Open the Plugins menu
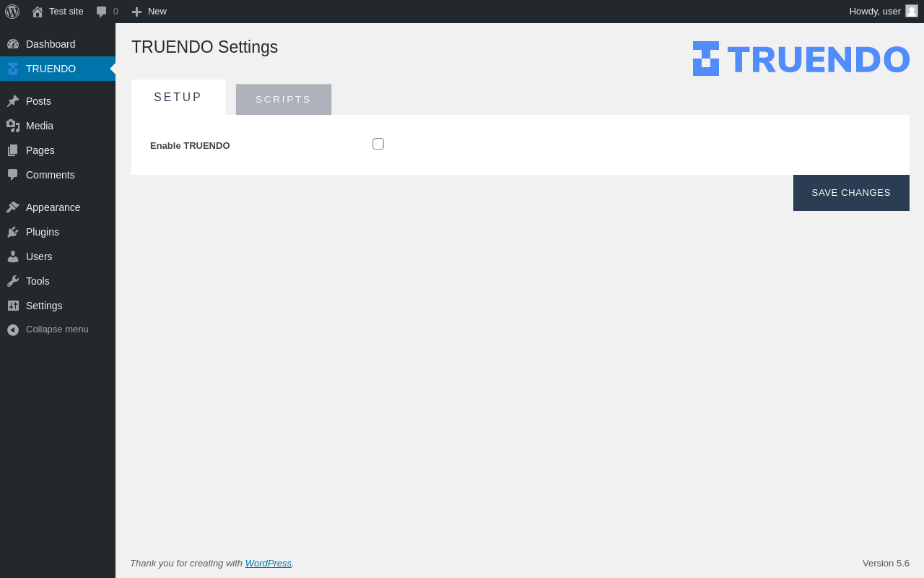 point(58,232)
